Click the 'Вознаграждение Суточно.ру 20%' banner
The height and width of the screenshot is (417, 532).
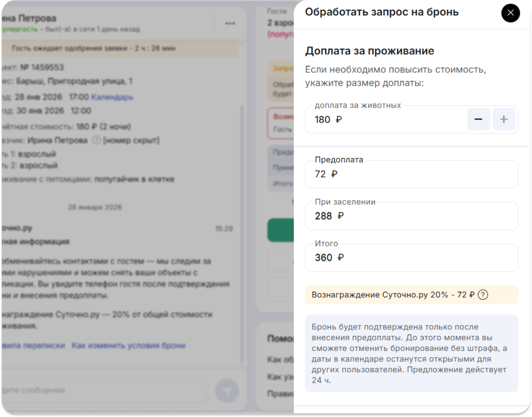(x=393, y=295)
